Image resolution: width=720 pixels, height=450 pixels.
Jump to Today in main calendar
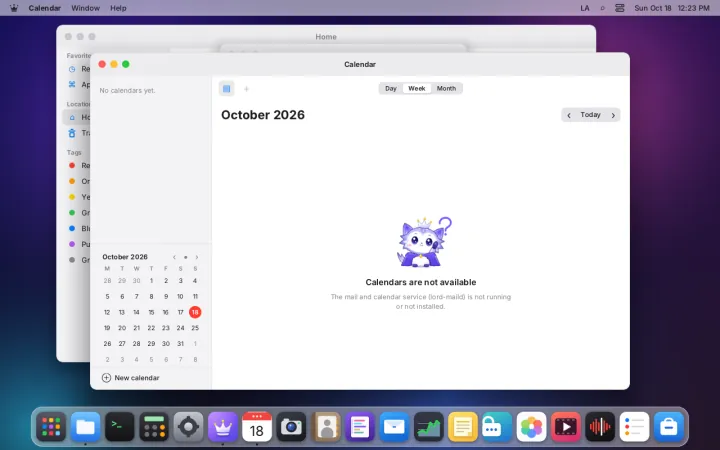point(591,115)
